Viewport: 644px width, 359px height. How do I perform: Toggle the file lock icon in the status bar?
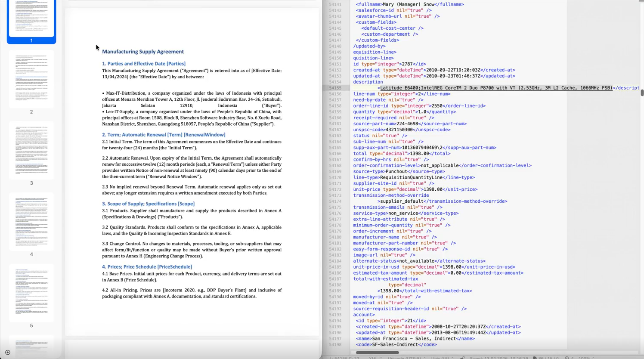(x=462, y=358)
